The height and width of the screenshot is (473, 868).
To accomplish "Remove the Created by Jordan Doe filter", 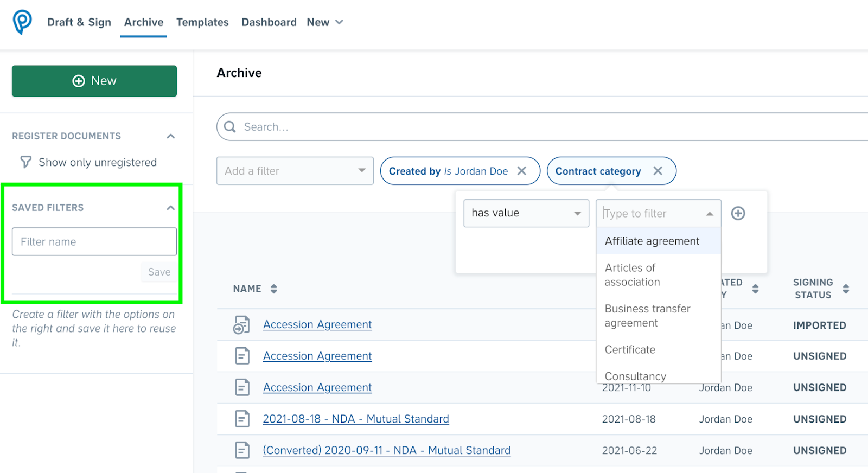I will [522, 171].
